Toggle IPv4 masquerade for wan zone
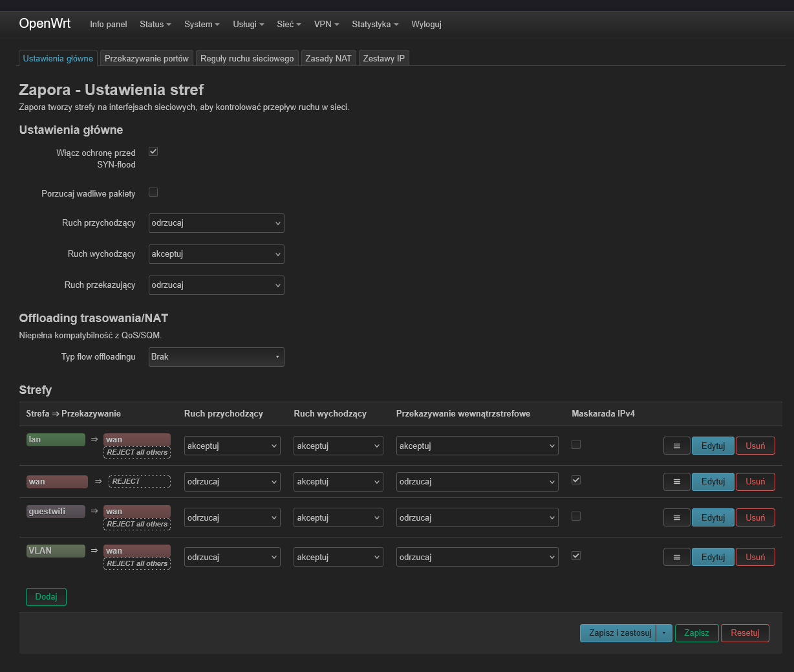The image size is (794, 672). coord(576,480)
